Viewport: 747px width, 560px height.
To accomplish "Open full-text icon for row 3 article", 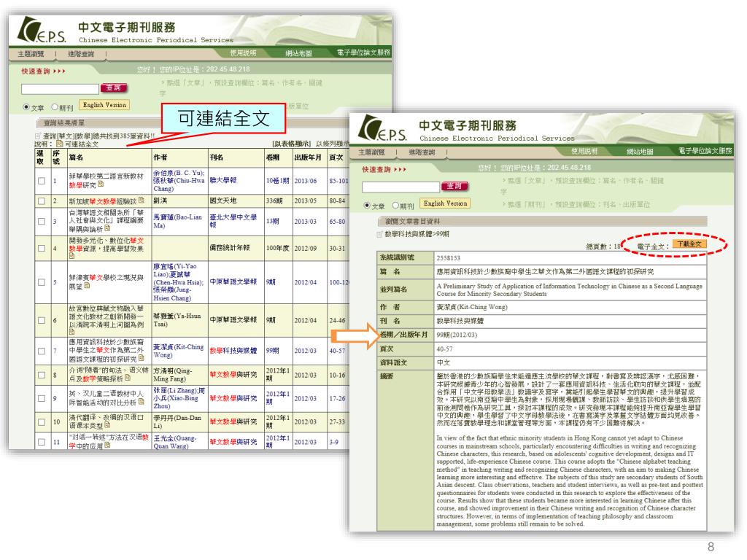I will pyautogui.click(x=108, y=228).
